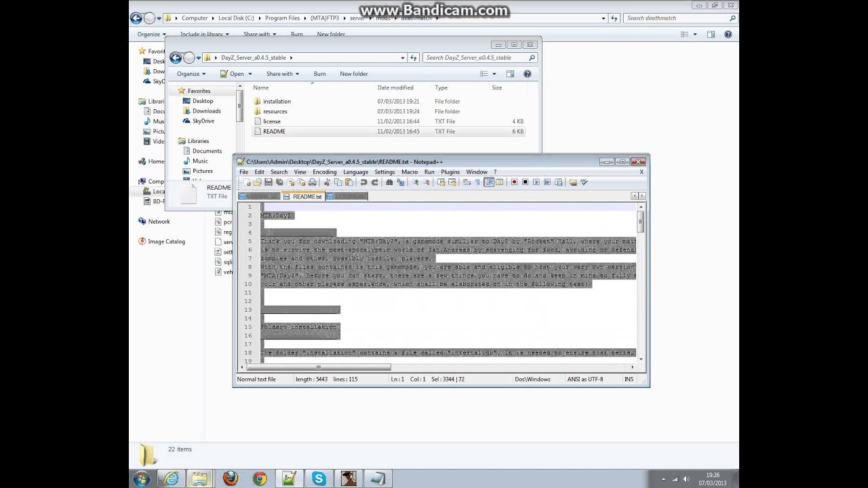Click the Cut scissors icon in Notepad++
Viewport: 868px width, 488px height.
point(327,182)
